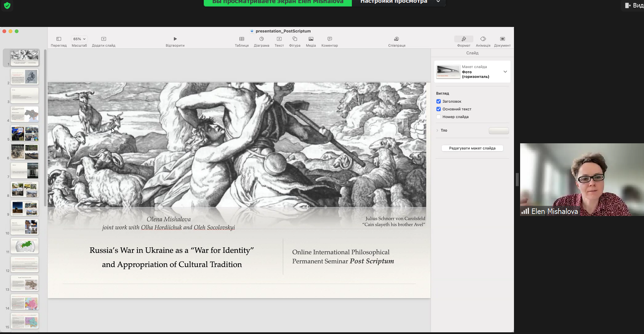
Task: Open the Формат inspector panel
Action: [463, 39]
